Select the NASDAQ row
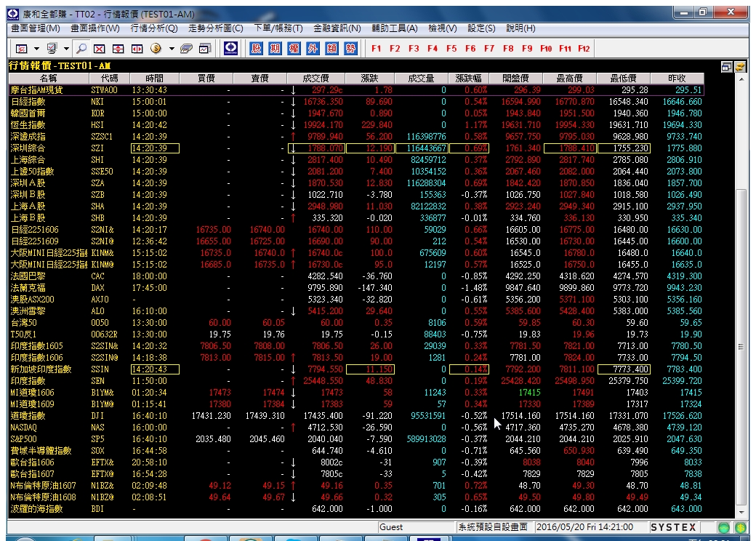This screenshot has height=541, width=756. click(356, 428)
